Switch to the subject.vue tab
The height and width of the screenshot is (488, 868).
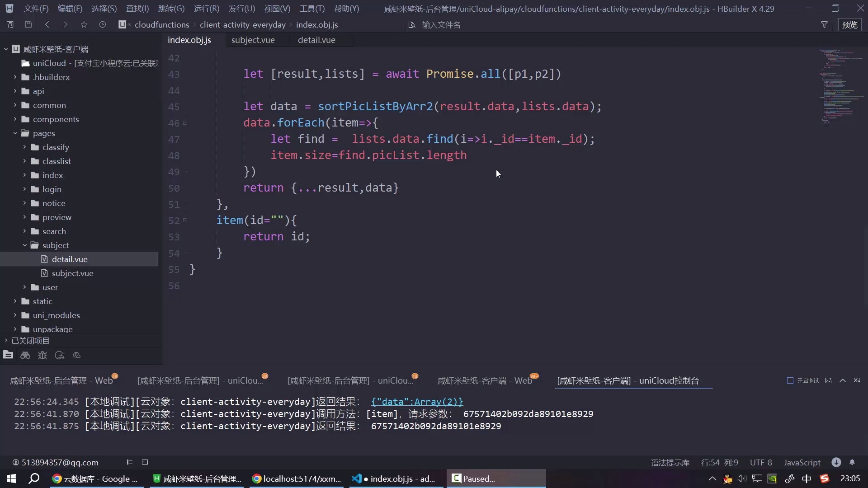click(x=253, y=40)
